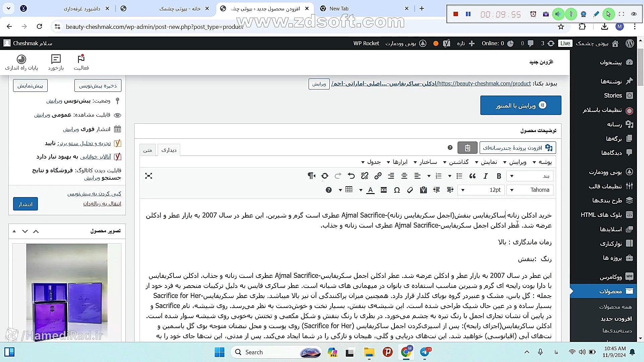The width and height of the screenshot is (644, 362).
Task: Click the permalink ویرایش edit button
Action: pyautogui.click(x=319, y=84)
